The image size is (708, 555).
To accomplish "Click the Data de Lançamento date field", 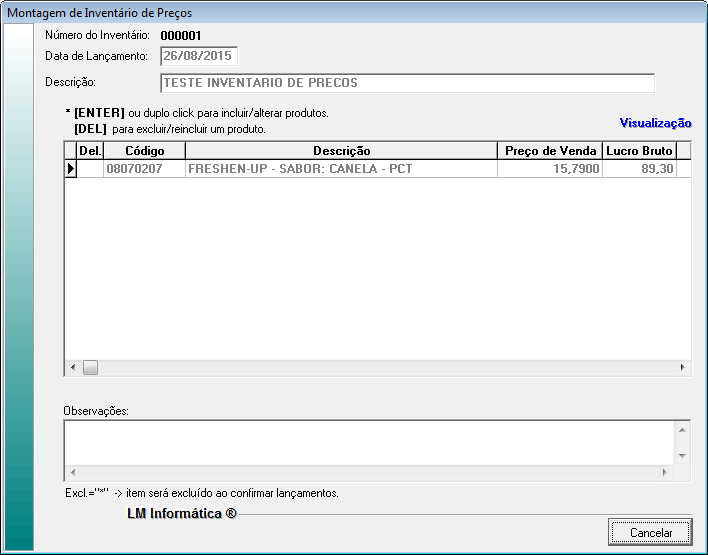I will click(199, 56).
